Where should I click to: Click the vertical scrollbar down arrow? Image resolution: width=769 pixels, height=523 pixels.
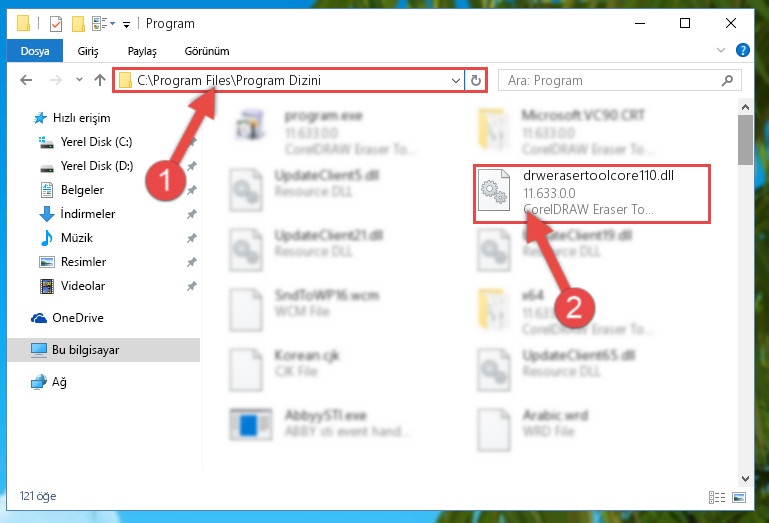point(745,478)
